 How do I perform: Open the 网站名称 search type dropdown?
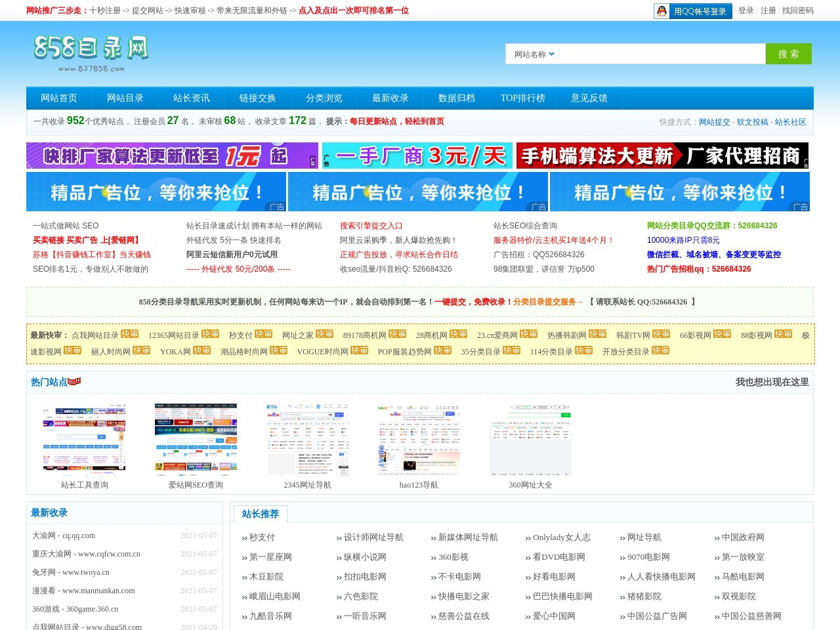532,53
